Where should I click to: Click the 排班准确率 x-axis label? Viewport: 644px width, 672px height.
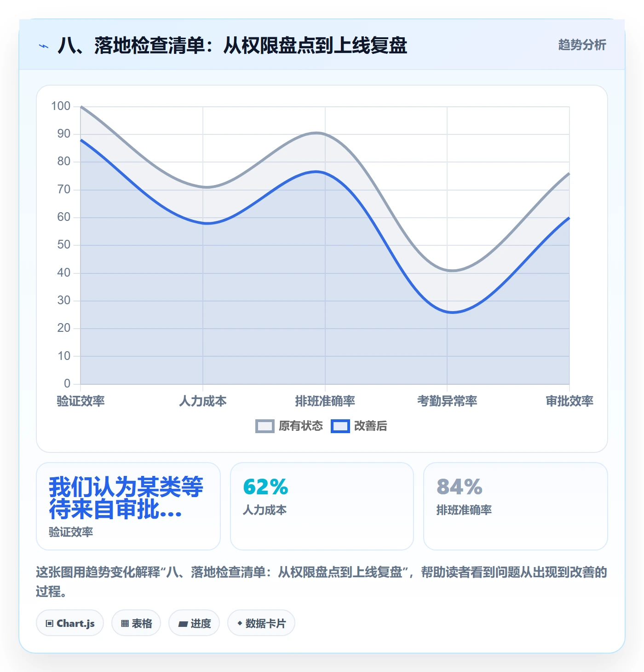point(325,401)
